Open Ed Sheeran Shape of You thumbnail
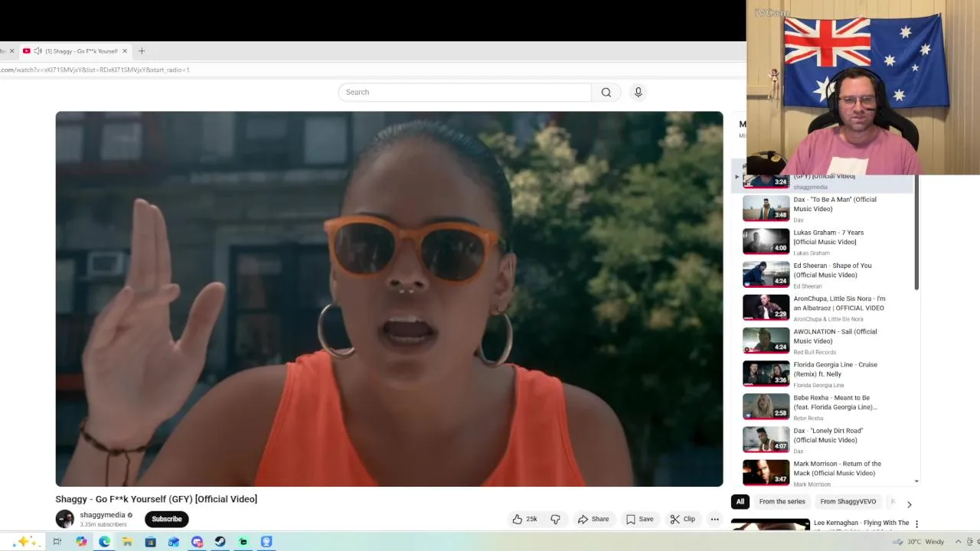The image size is (980, 551). 766,274
